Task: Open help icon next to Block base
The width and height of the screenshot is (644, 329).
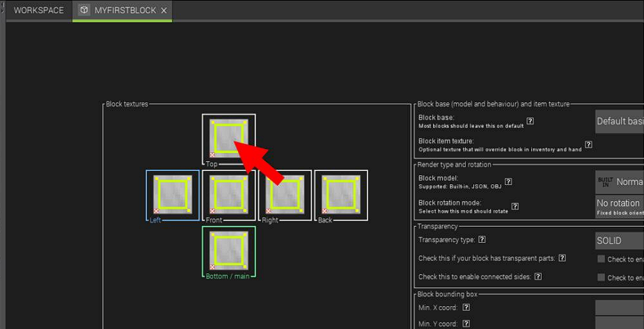Action: tap(530, 120)
